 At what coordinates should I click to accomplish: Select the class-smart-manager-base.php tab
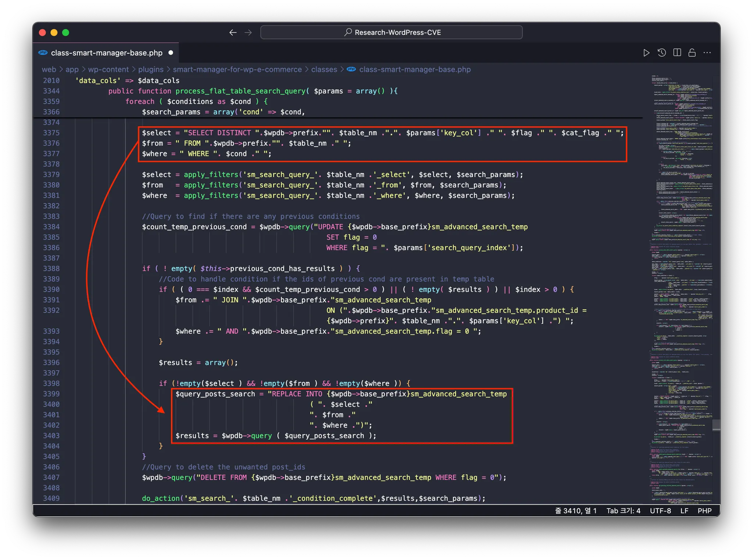coord(107,53)
